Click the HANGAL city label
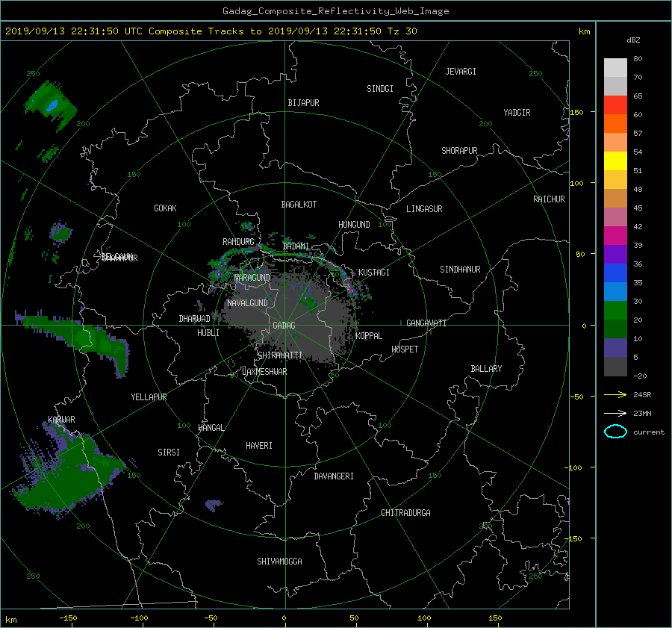672x628 pixels. click(211, 428)
